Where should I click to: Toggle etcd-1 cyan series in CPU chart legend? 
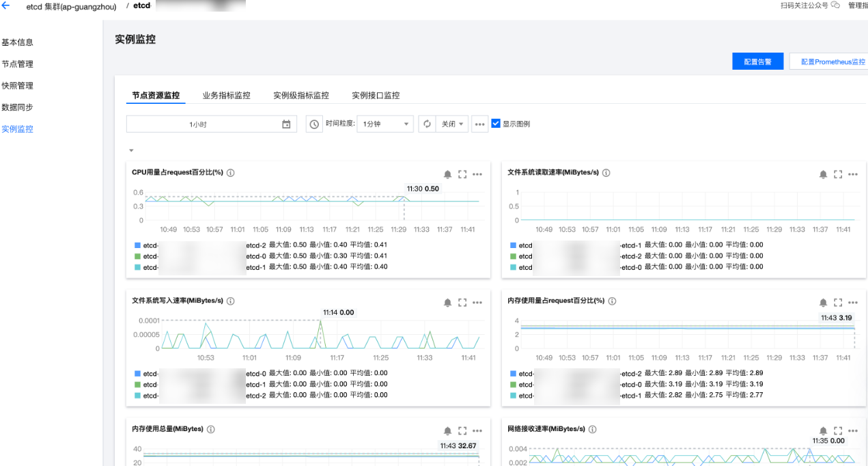[x=137, y=266]
